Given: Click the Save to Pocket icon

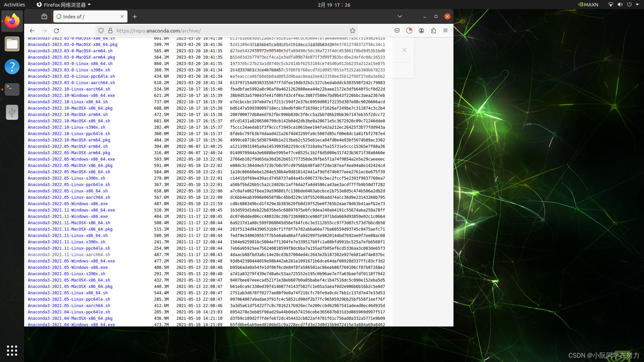Looking at the screenshot, I should [397, 31].
